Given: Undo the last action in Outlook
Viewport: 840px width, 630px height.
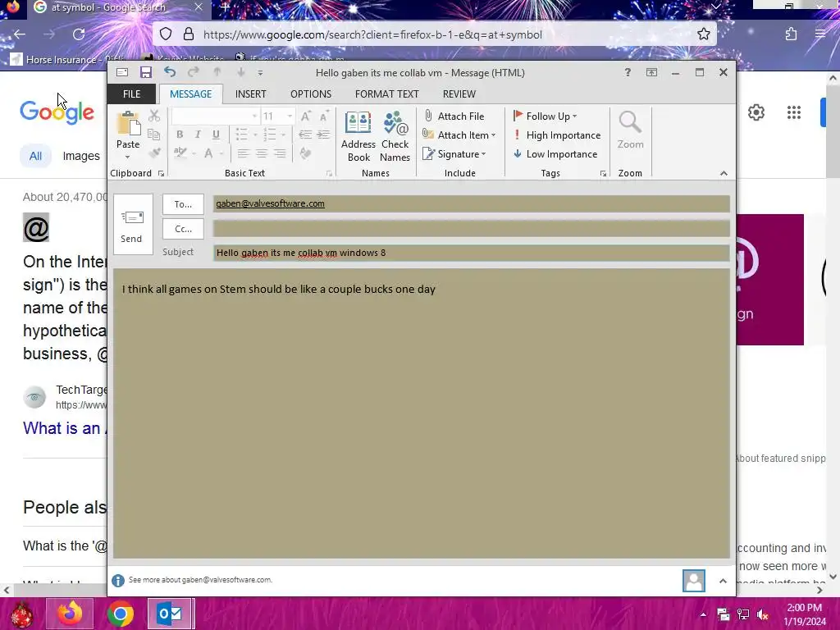Looking at the screenshot, I should [170, 72].
